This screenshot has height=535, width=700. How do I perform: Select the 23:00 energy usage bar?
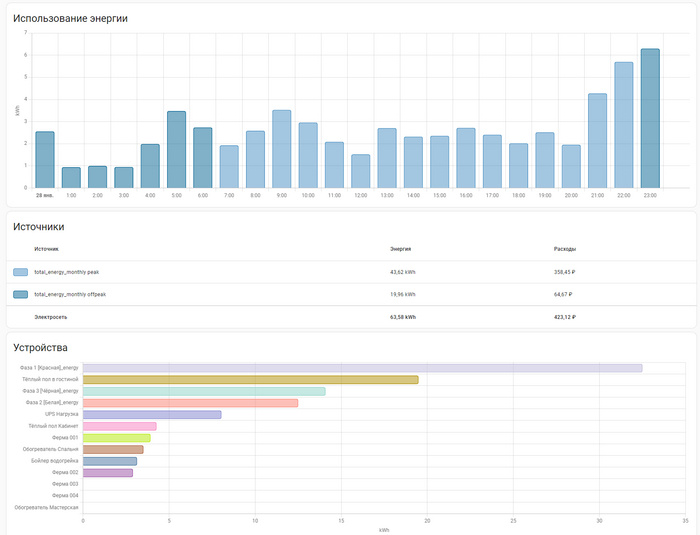point(650,118)
